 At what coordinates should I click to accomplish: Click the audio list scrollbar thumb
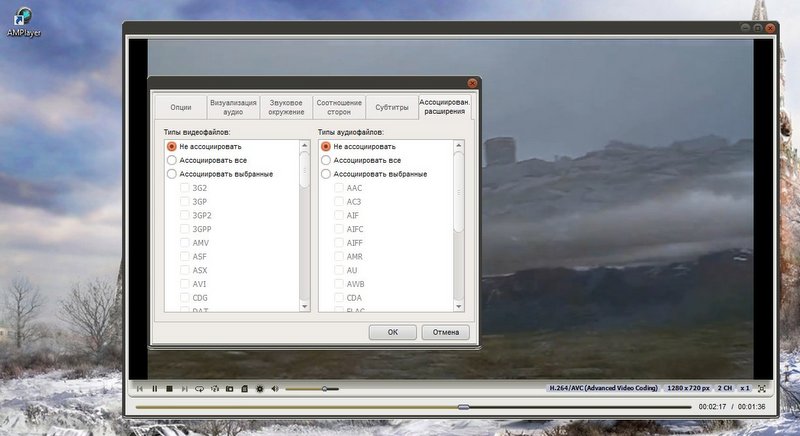[459, 192]
